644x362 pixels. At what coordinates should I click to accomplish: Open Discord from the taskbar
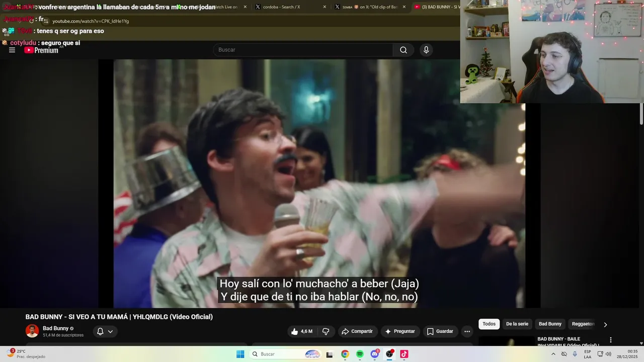(374, 354)
